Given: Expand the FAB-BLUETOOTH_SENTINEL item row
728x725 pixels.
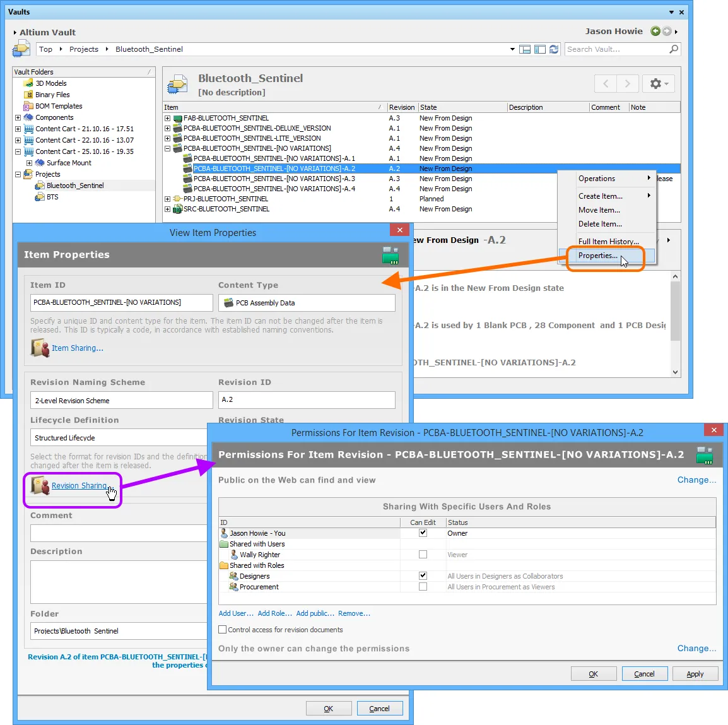Looking at the screenshot, I should click(168, 118).
